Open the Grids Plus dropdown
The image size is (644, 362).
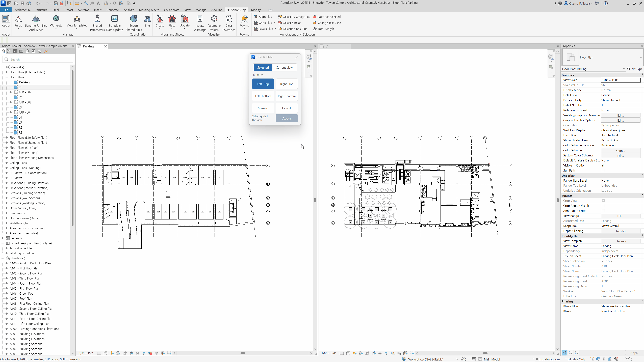point(274,23)
